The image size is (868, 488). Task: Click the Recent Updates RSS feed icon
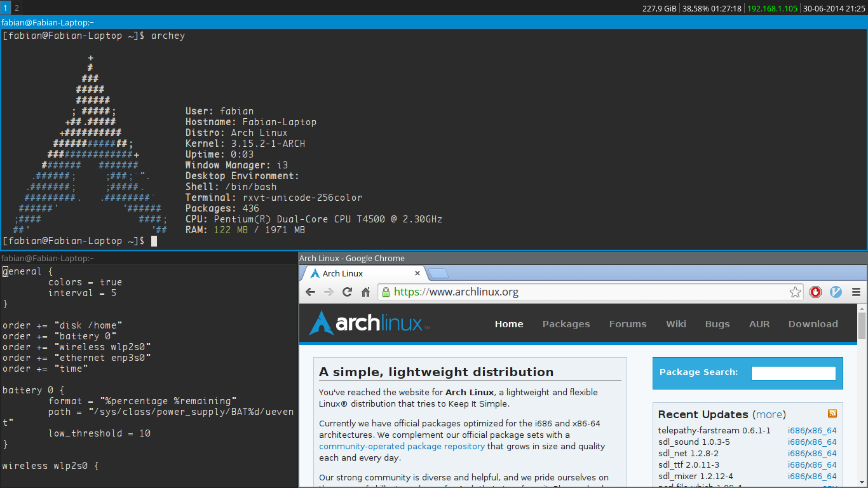pyautogui.click(x=832, y=414)
